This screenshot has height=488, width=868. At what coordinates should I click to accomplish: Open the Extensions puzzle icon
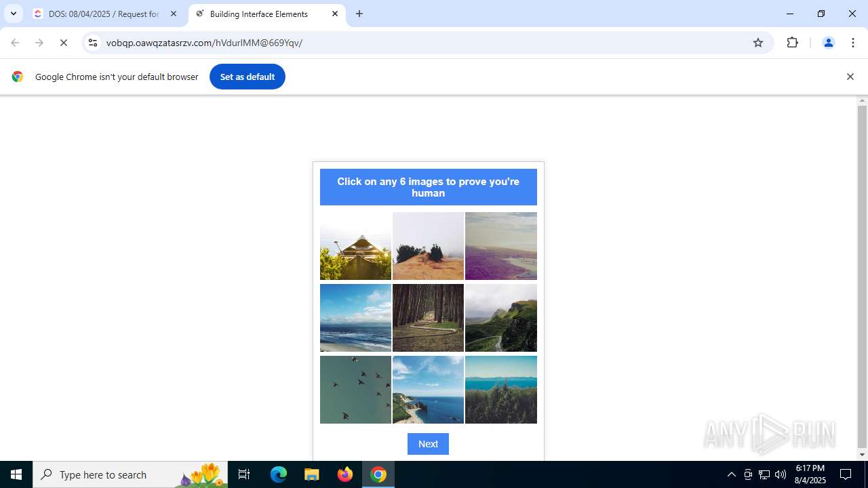click(792, 43)
